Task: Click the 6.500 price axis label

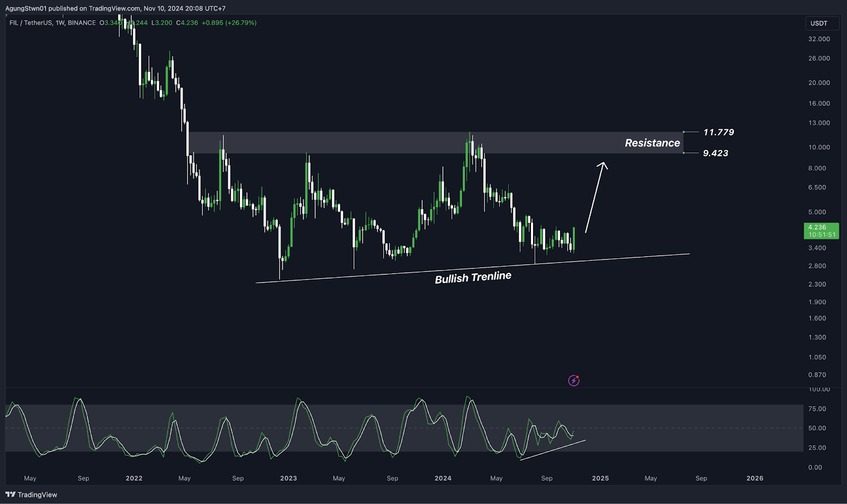Action: click(x=817, y=187)
